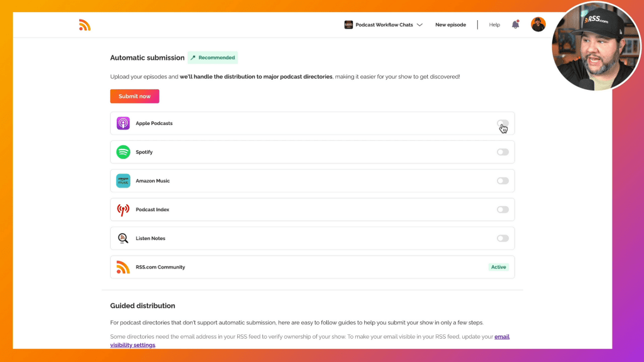Click the RSS.com Community icon

123,267
